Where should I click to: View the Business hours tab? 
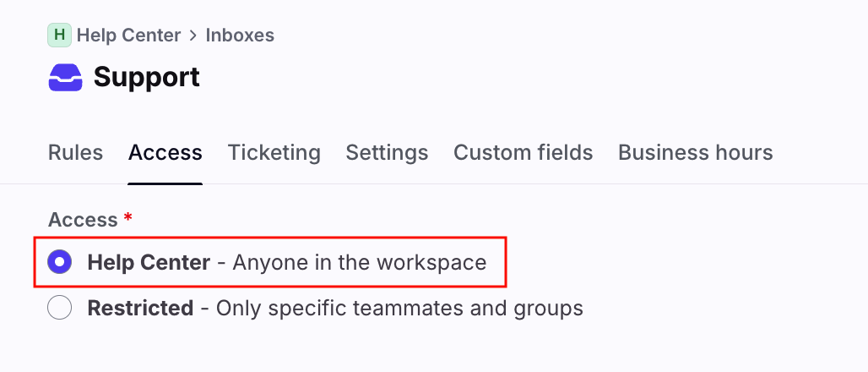tap(695, 153)
